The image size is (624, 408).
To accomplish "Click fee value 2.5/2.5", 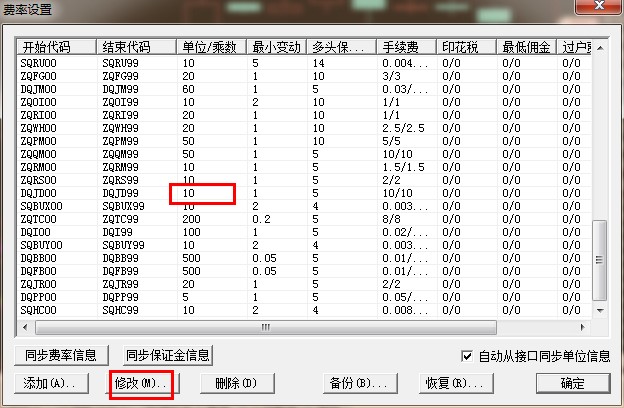I will 404,128.
